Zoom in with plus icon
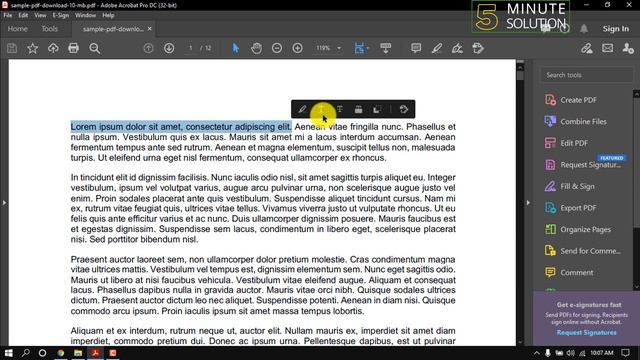Image resolution: width=640 pixels, height=360 pixels. pyautogui.click(x=298, y=48)
